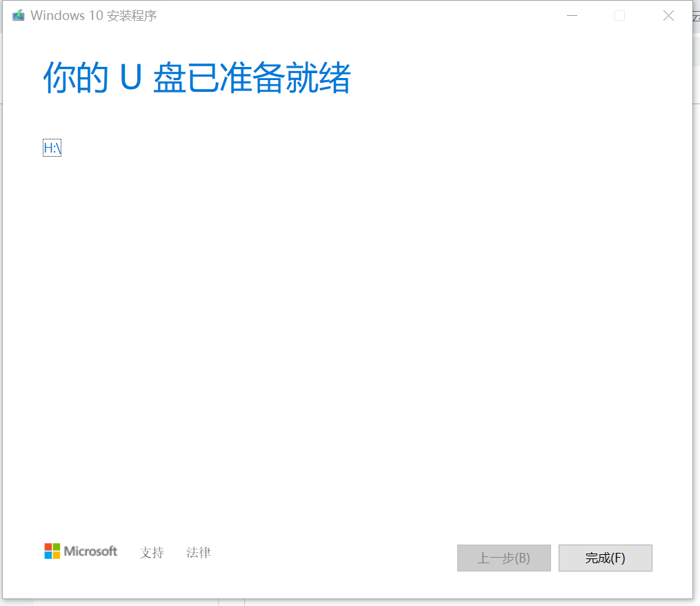The height and width of the screenshot is (606, 700).
Task: Click the Microsoft wordmark text
Action: [90, 551]
